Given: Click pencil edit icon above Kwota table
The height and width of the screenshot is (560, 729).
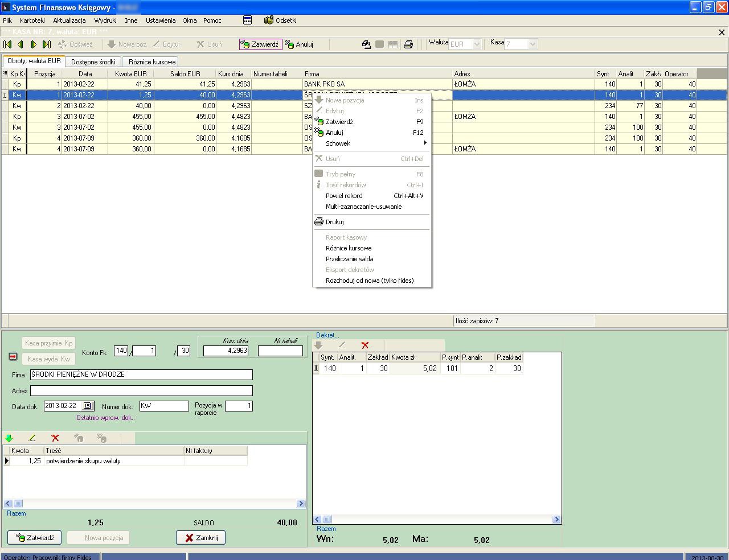Looking at the screenshot, I should coord(32,438).
